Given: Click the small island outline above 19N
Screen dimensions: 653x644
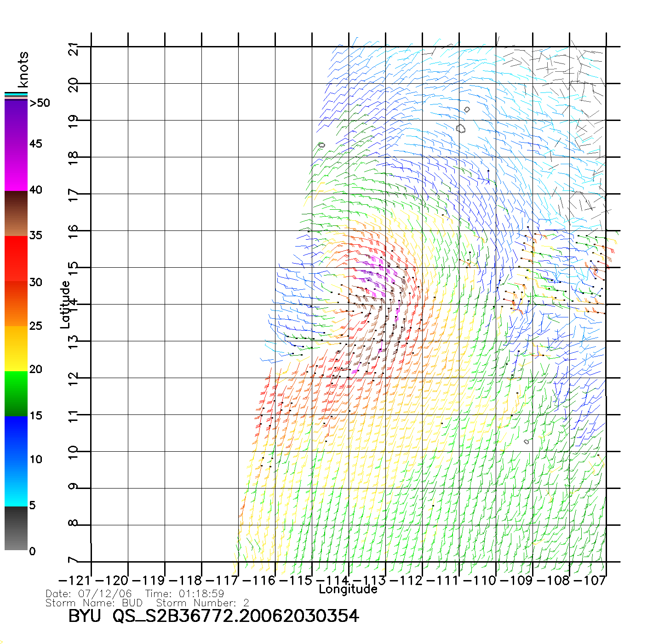Looking at the screenshot, I should (x=467, y=109).
